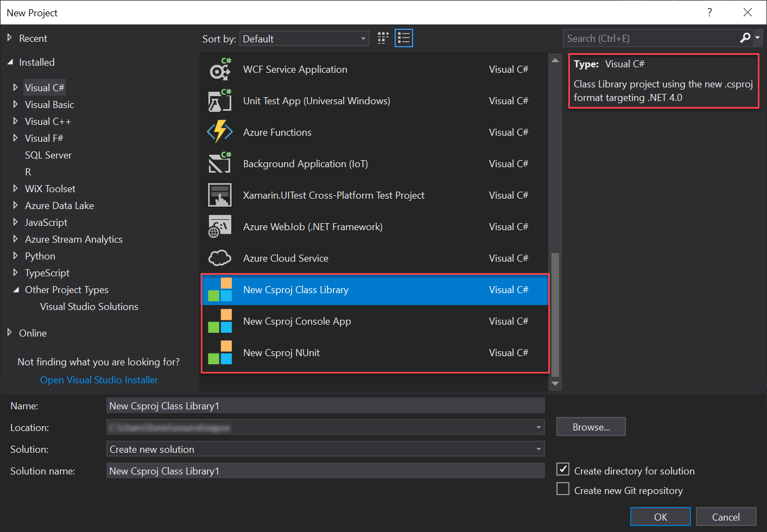
Task: Click the New Csproj Console App icon
Action: pyautogui.click(x=220, y=321)
